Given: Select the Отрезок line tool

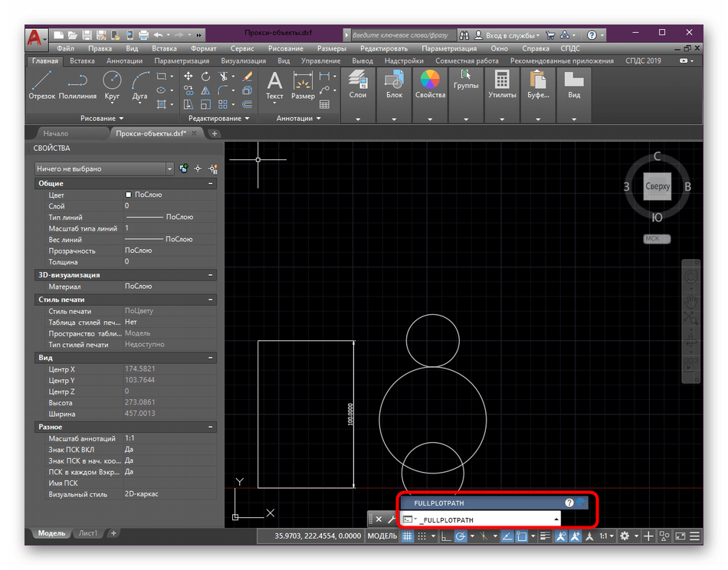Looking at the screenshot, I should pos(42,83).
